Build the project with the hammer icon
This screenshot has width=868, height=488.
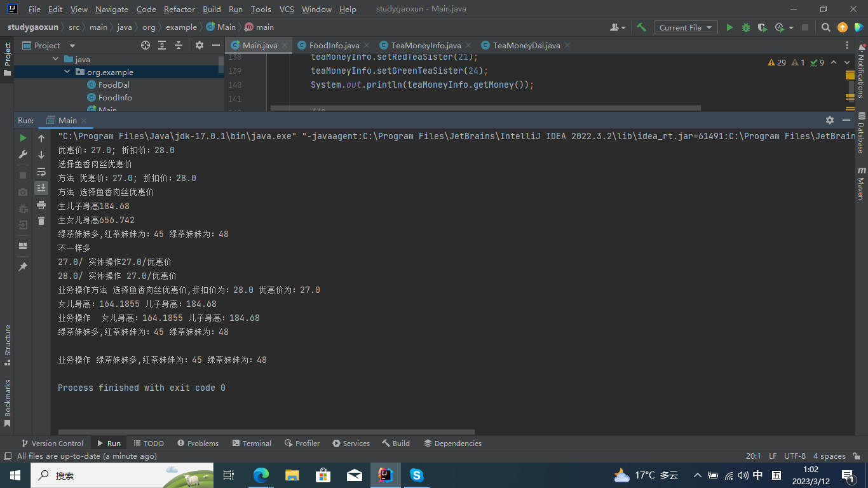coord(642,27)
